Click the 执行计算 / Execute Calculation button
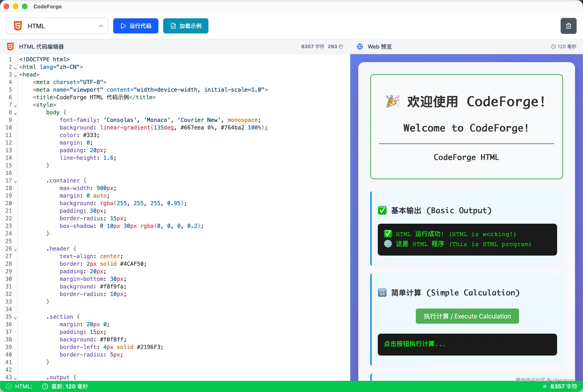Screen dimensions: 583x392 click(467, 316)
